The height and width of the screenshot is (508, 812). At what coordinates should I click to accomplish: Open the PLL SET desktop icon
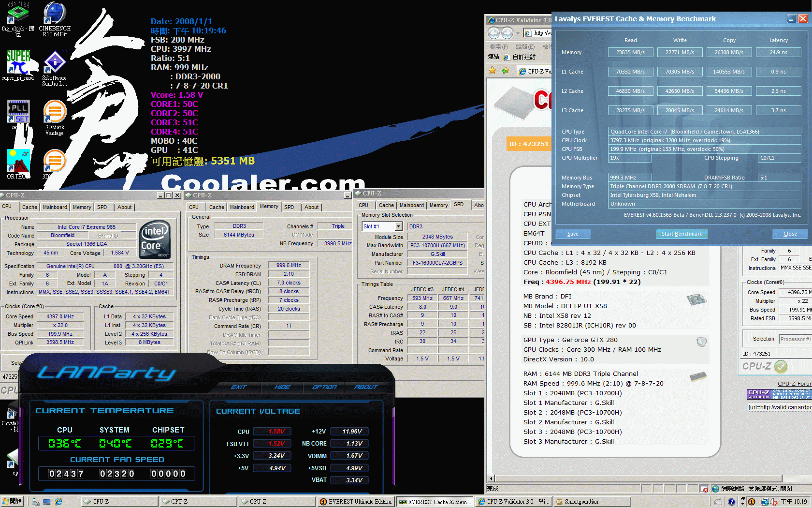pyautogui.click(x=18, y=115)
